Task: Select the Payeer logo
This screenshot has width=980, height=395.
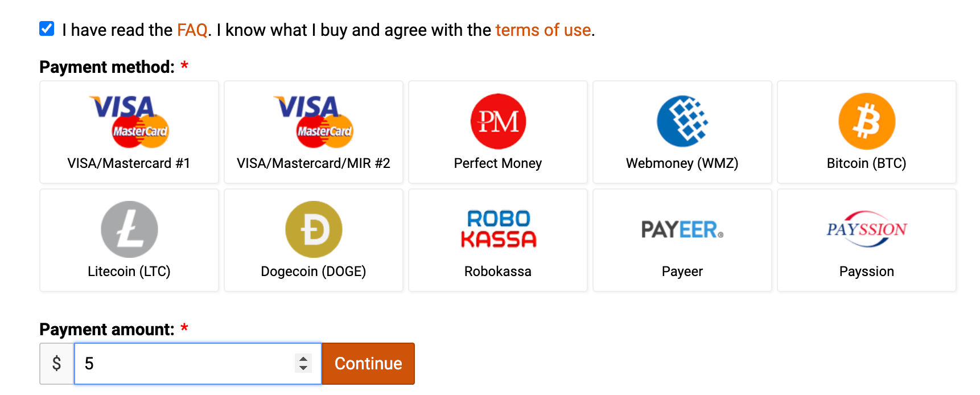Action: click(x=682, y=229)
